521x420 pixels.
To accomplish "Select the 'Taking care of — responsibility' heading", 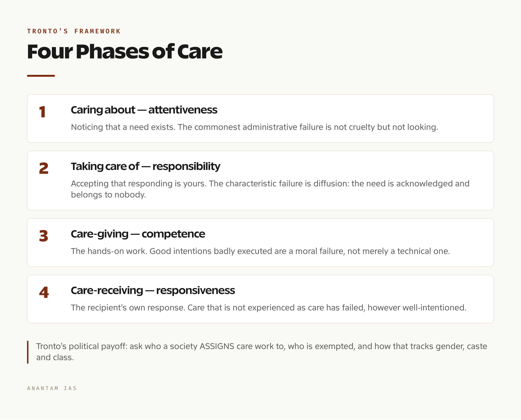I will pos(145,167).
